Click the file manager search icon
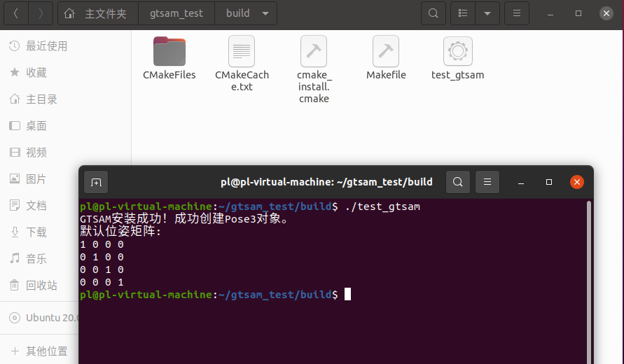Image resolution: width=624 pixels, height=364 pixels. (434, 13)
